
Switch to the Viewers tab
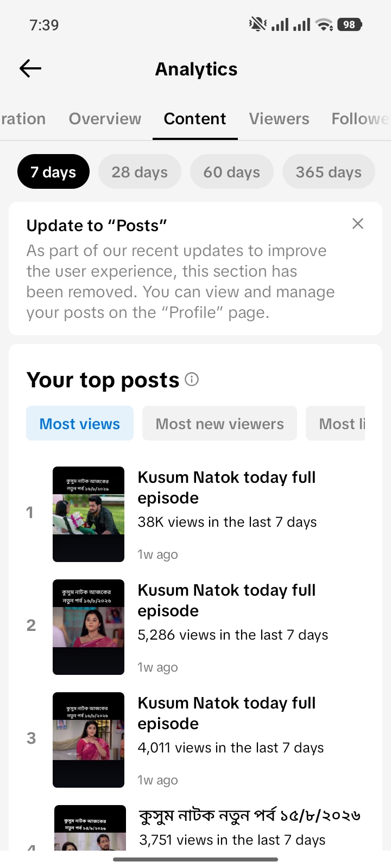pyautogui.click(x=279, y=119)
